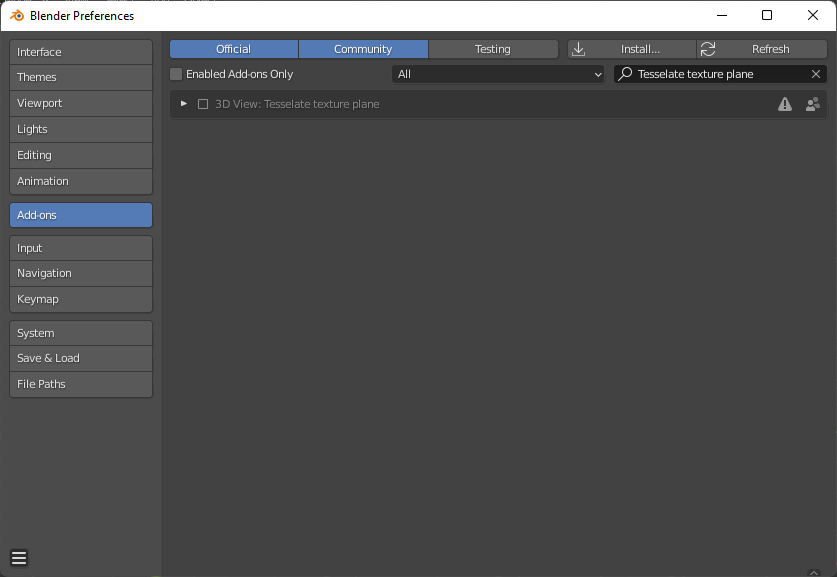Expand the Tesselate texture plane add-on details
Screen dimensions: 837x577
(x=184, y=104)
